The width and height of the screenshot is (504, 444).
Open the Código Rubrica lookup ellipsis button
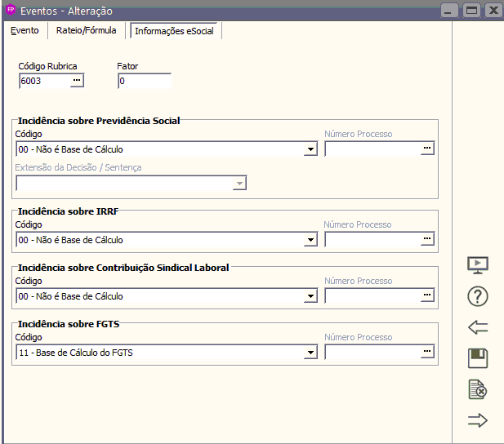click(77, 81)
